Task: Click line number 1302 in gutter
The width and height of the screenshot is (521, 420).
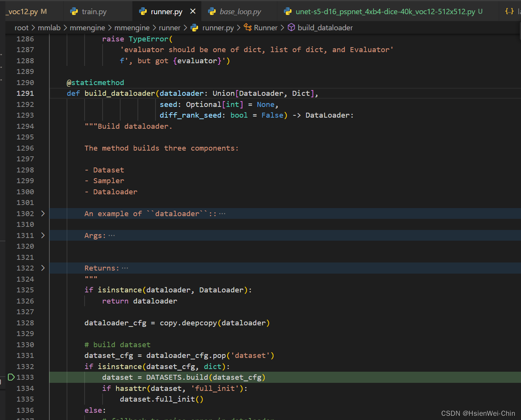Action: pyautogui.click(x=25, y=213)
